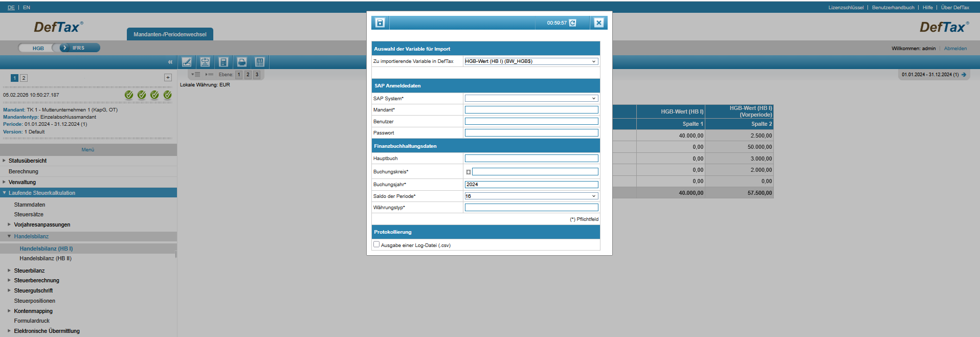The image size is (980, 337).
Task: Select Handelsbilanz (HB I) item
Action: (x=46, y=249)
